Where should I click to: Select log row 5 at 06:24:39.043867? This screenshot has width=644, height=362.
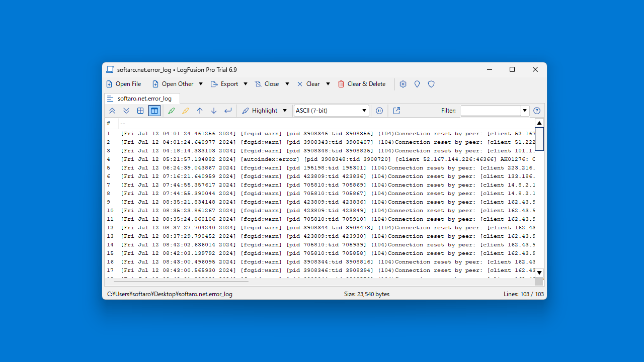319,168
